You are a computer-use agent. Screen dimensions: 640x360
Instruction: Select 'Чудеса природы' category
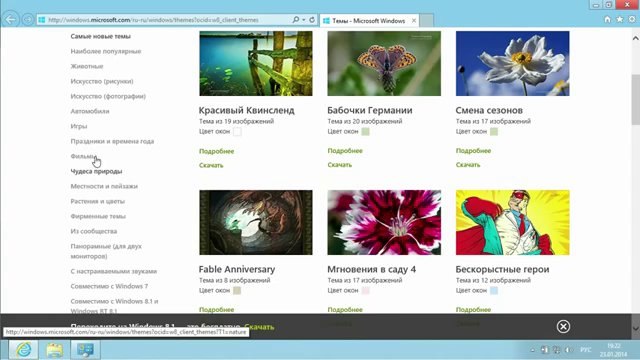click(x=96, y=171)
